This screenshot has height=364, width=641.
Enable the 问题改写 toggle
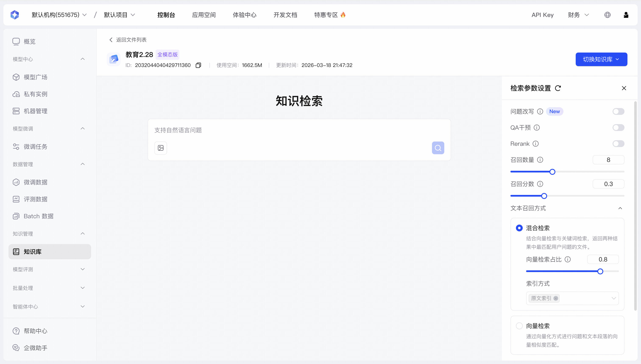(x=618, y=111)
